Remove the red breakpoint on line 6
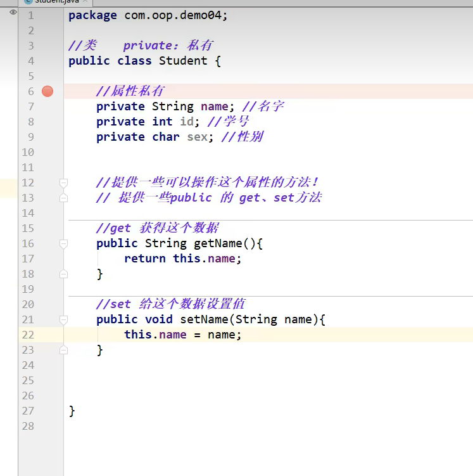This screenshot has width=473, height=476. [x=47, y=91]
